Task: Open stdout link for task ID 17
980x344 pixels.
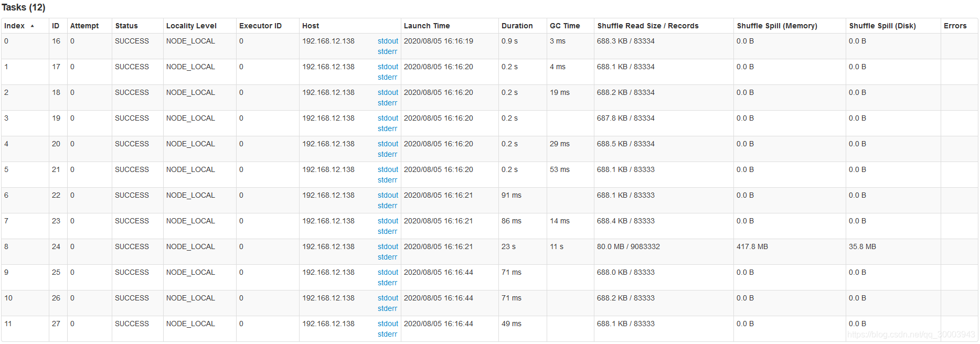Action: (388, 67)
